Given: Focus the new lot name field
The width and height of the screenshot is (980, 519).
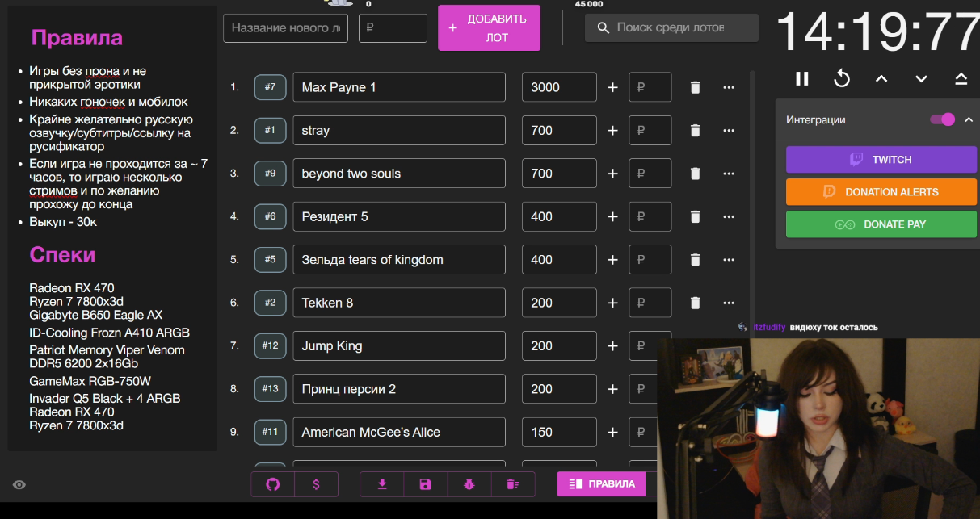Looking at the screenshot, I should point(285,28).
